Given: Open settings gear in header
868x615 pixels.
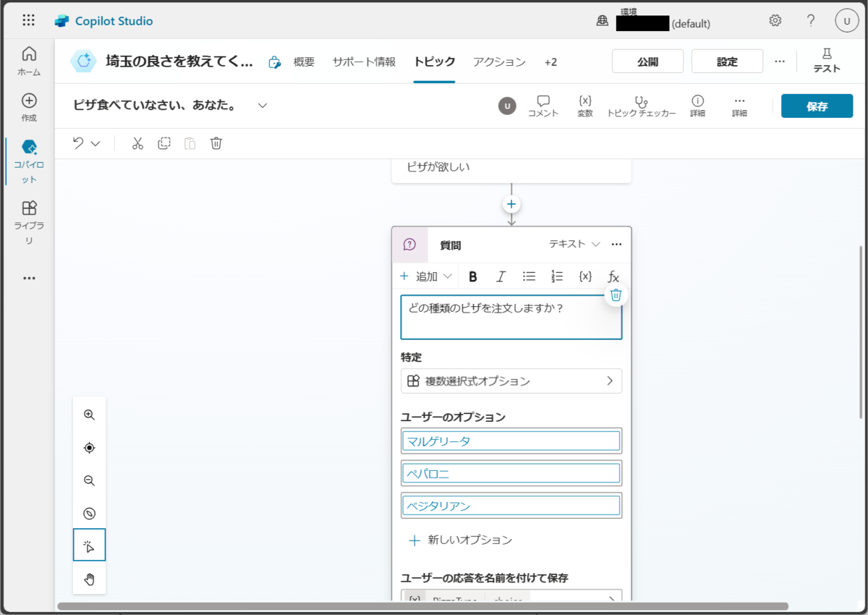Looking at the screenshot, I should (775, 20).
